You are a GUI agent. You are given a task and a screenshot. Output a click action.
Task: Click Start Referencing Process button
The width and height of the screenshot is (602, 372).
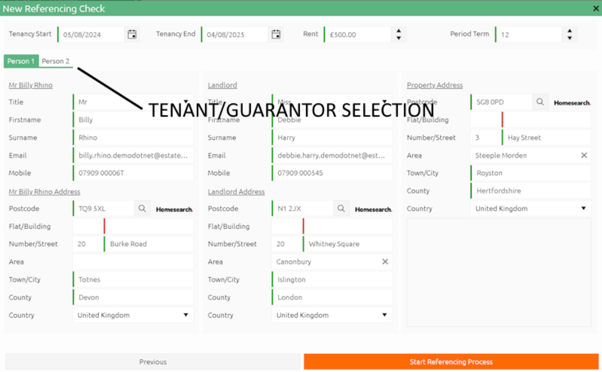click(x=451, y=362)
